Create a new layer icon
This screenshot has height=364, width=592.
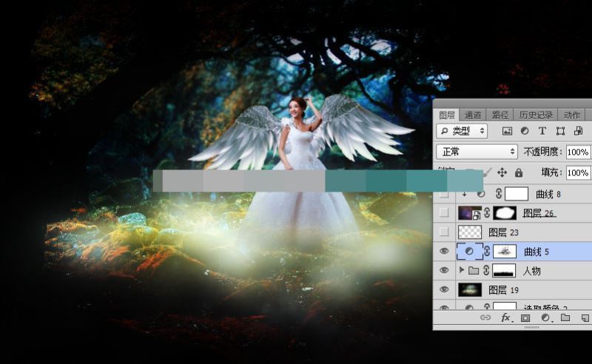(585, 318)
